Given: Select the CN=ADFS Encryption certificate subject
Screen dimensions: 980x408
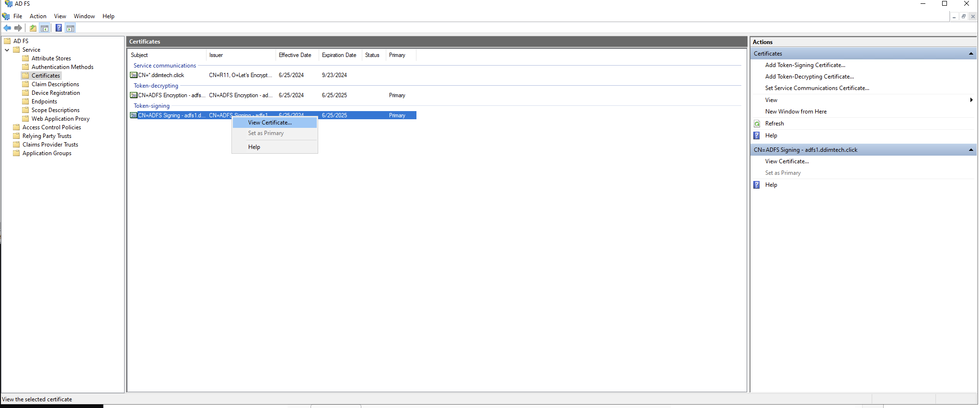Looking at the screenshot, I should [172, 95].
